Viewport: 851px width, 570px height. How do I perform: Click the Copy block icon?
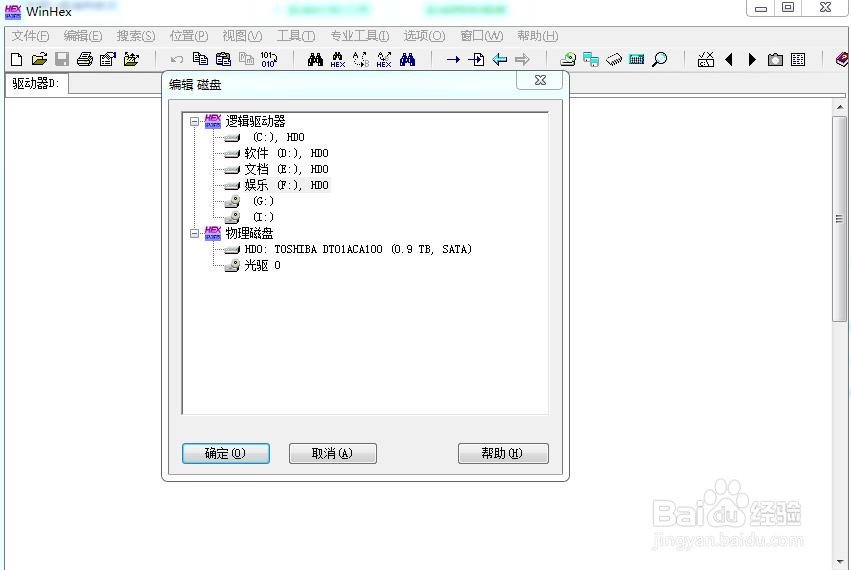[x=200, y=59]
